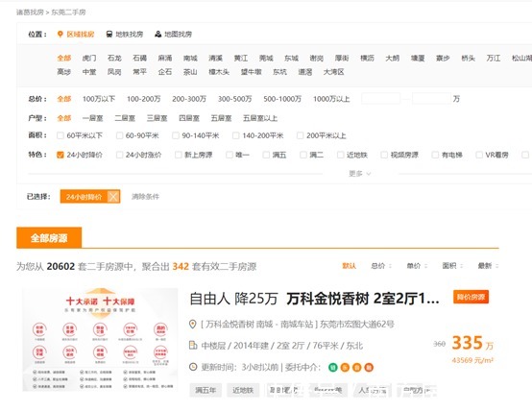The height and width of the screenshot is (411, 532).
Task: Go to the first breadcrumb link before 东莞二手房
Action: (30, 12)
